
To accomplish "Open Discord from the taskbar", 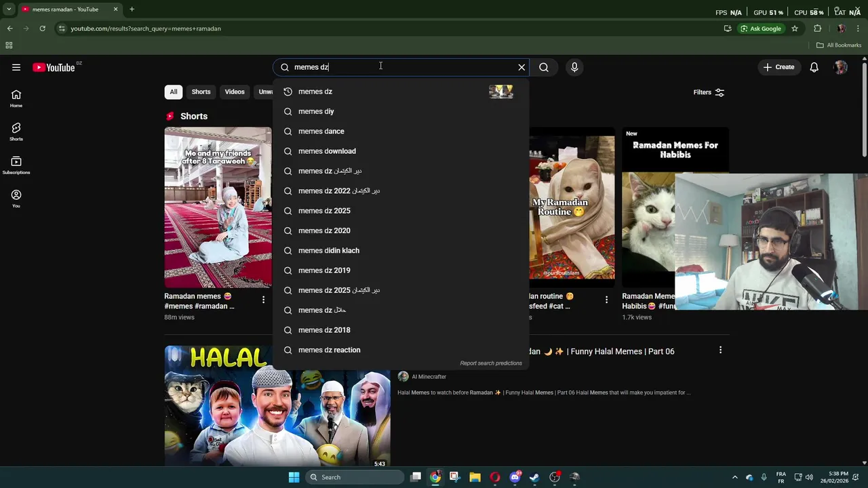I will pos(515,477).
